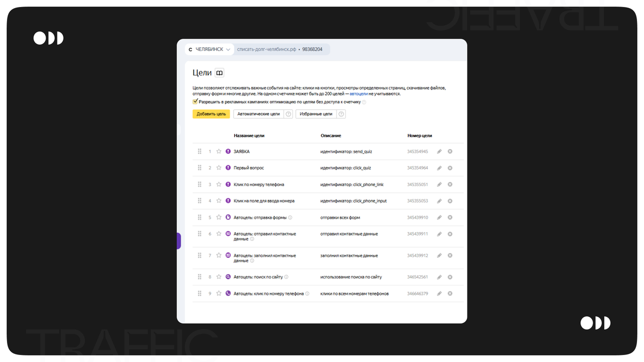The image size is (644, 362).
Task: Edit Автоцель: поиск по сайту goal
Action: pos(440,277)
